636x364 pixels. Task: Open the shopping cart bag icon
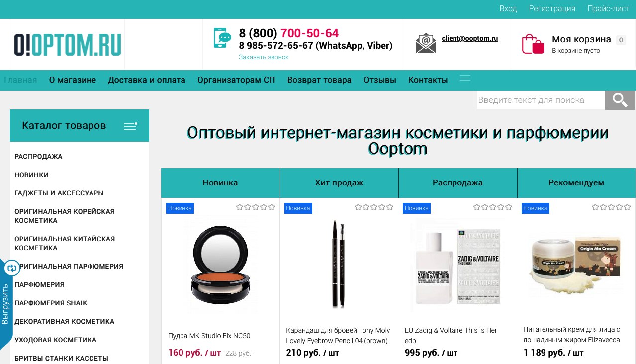[x=533, y=44]
